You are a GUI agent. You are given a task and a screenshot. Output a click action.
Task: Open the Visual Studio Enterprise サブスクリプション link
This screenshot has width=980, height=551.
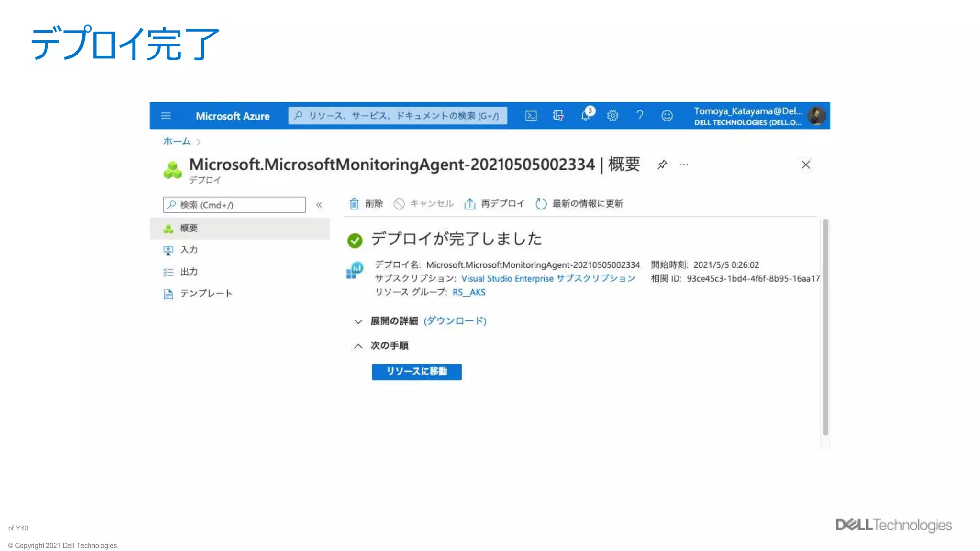point(548,278)
